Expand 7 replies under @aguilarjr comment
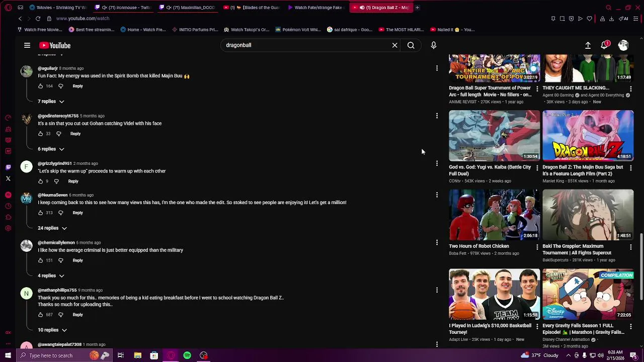Screen dimensions: 644x362 [x=51, y=102]
